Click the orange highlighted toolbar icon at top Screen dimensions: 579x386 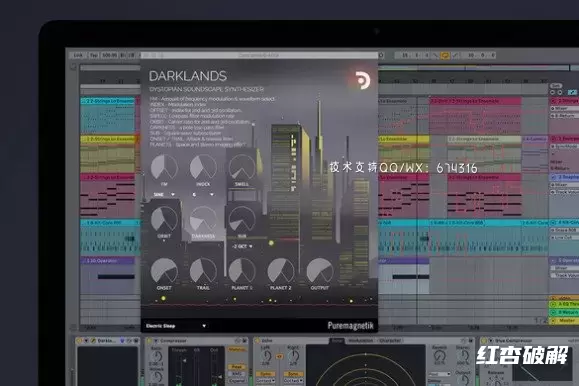[445, 55]
